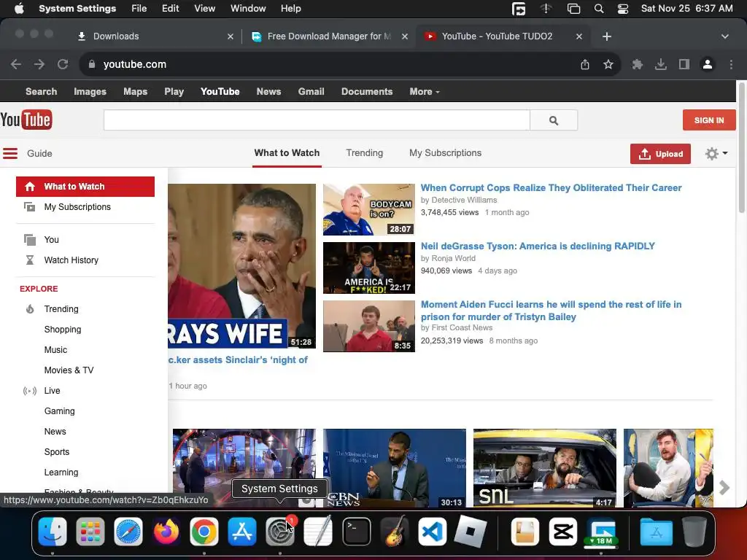This screenshot has width=747, height=560.
Task: Open the Neil deGrasse Tyson video title
Action: pyautogui.click(x=538, y=246)
